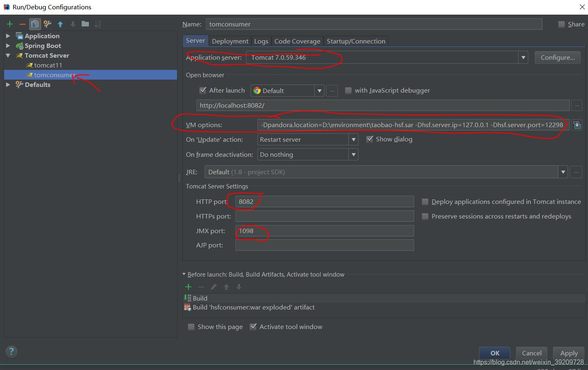Toggle Activate tool window checkbox

253,327
